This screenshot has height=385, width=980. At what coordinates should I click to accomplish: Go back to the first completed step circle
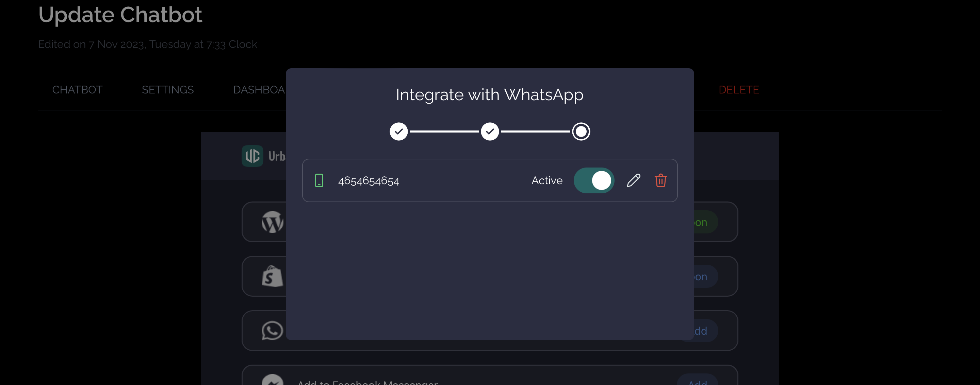pos(399,132)
